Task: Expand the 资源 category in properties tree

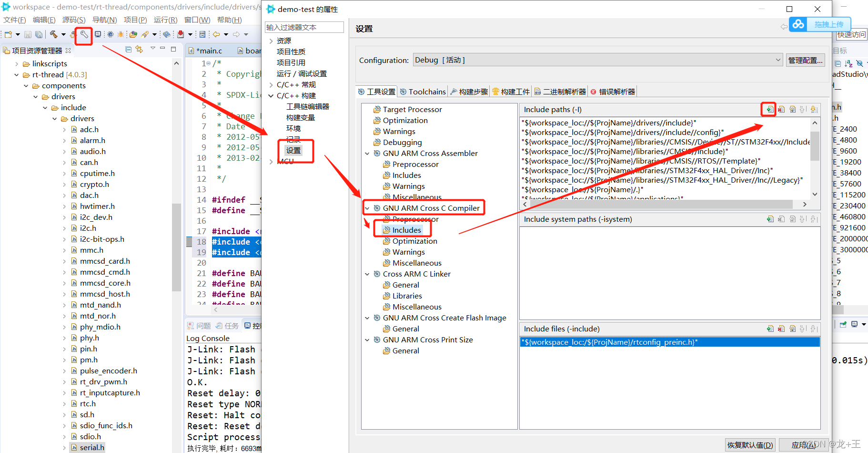Action: click(x=271, y=41)
